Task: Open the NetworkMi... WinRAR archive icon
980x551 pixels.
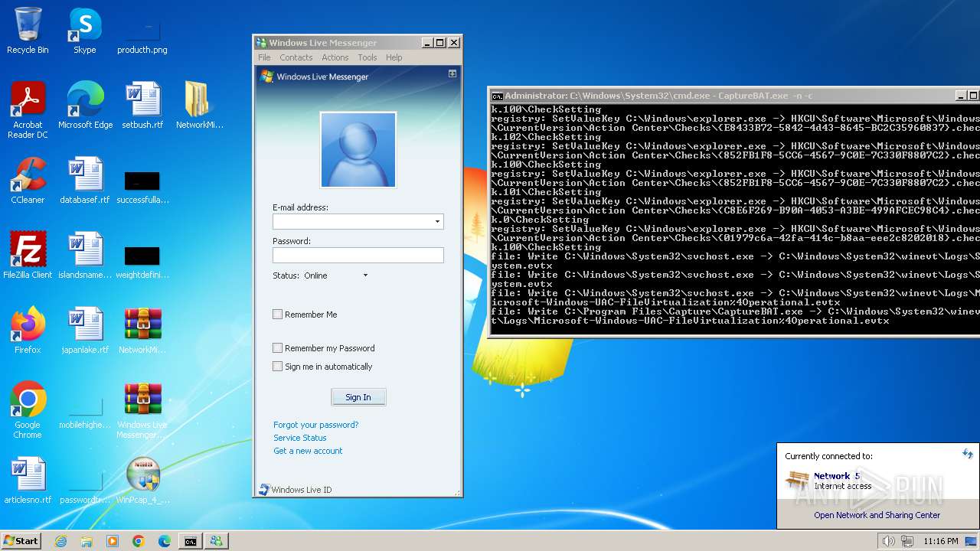Action: tap(142, 331)
